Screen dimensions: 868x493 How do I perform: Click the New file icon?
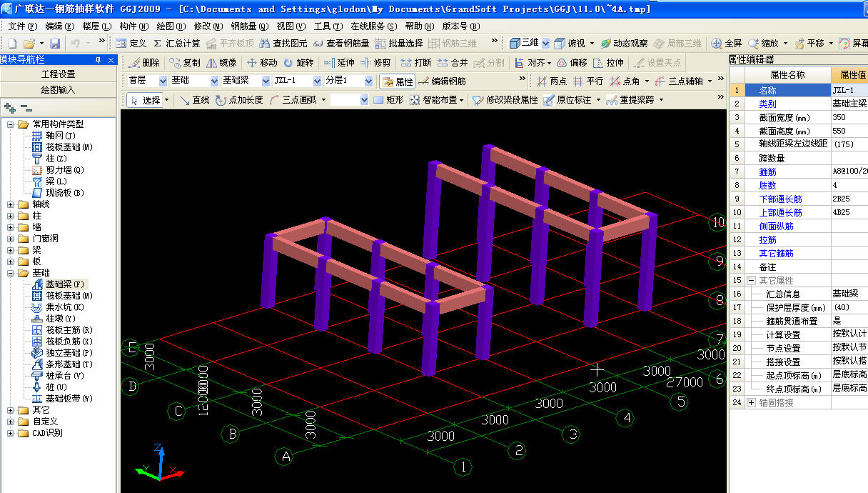[x=11, y=44]
